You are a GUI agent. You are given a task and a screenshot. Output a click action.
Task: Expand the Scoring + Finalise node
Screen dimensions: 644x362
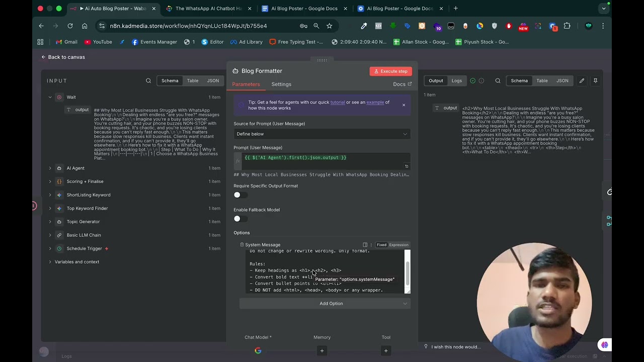point(50,182)
